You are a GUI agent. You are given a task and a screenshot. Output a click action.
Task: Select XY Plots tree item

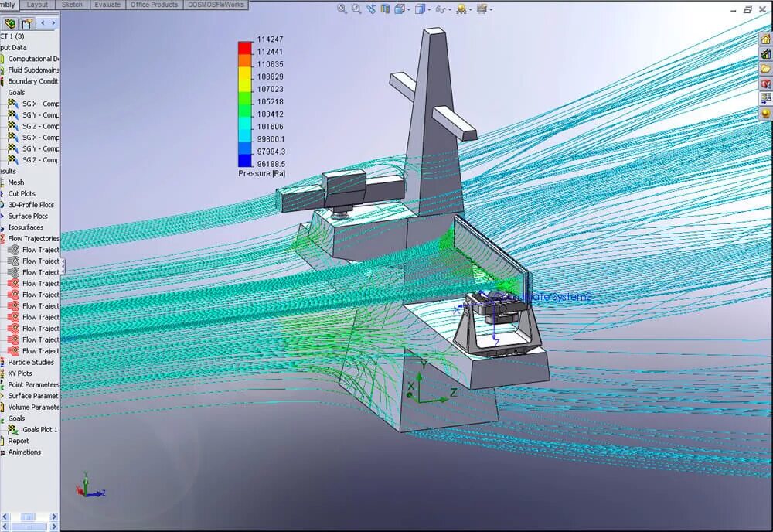point(17,373)
